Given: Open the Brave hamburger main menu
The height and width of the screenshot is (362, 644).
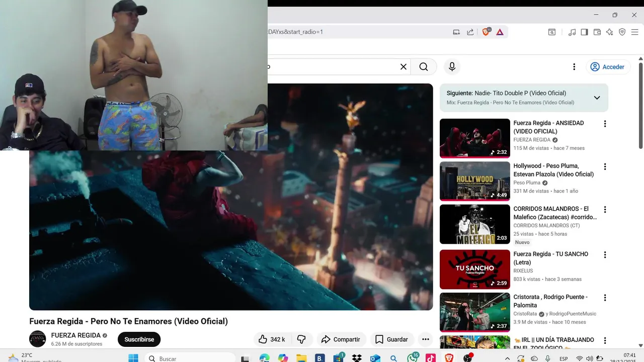Looking at the screenshot, I should [634, 32].
